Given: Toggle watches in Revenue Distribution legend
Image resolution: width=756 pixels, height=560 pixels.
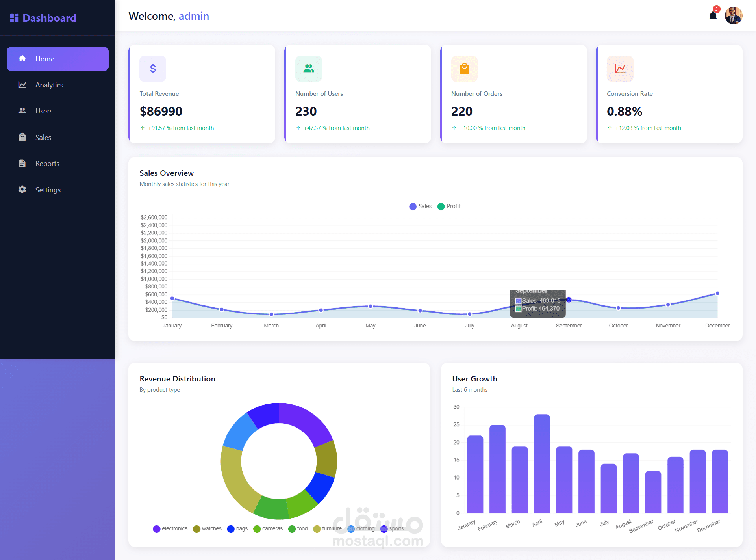Looking at the screenshot, I should [x=207, y=528].
